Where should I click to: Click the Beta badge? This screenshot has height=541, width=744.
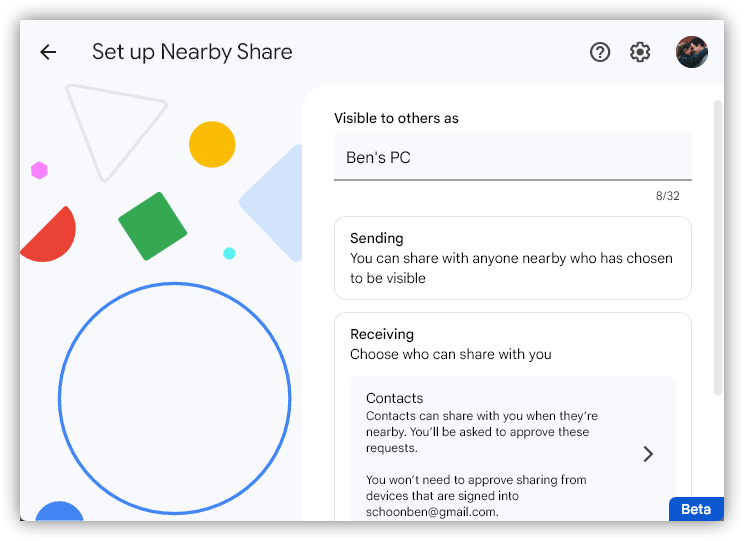pyautogui.click(x=696, y=509)
